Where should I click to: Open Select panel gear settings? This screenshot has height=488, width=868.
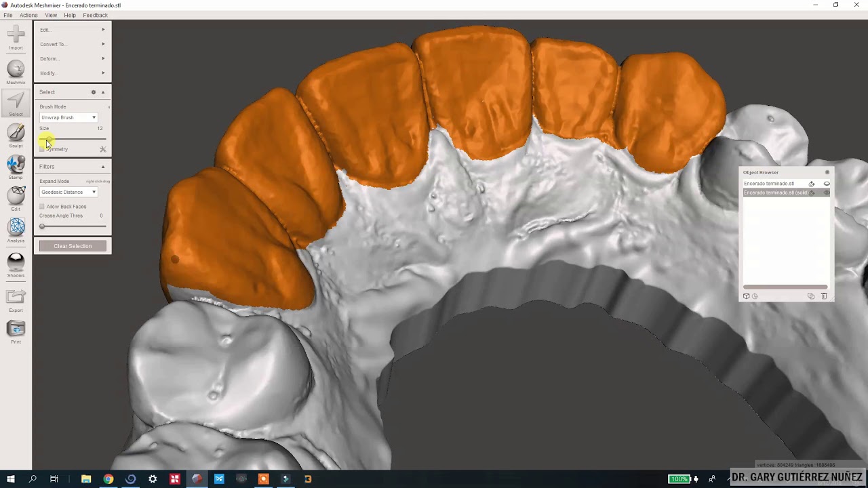pyautogui.click(x=94, y=92)
